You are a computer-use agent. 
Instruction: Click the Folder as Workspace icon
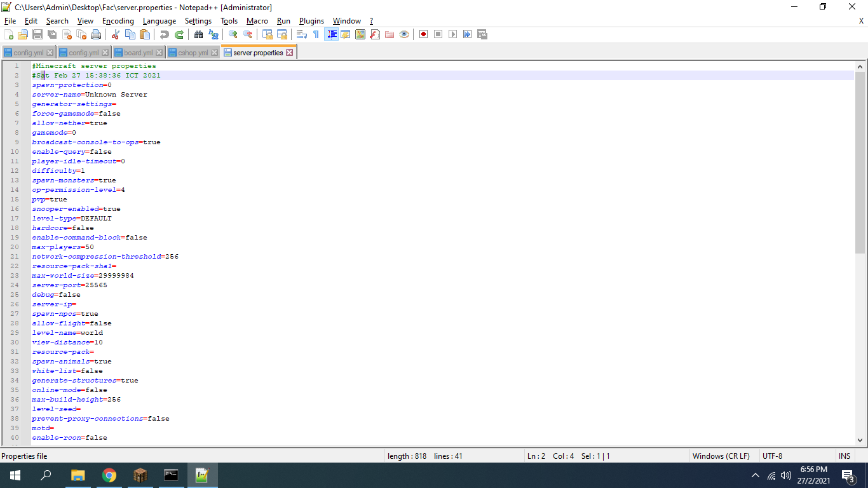click(390, 34)
